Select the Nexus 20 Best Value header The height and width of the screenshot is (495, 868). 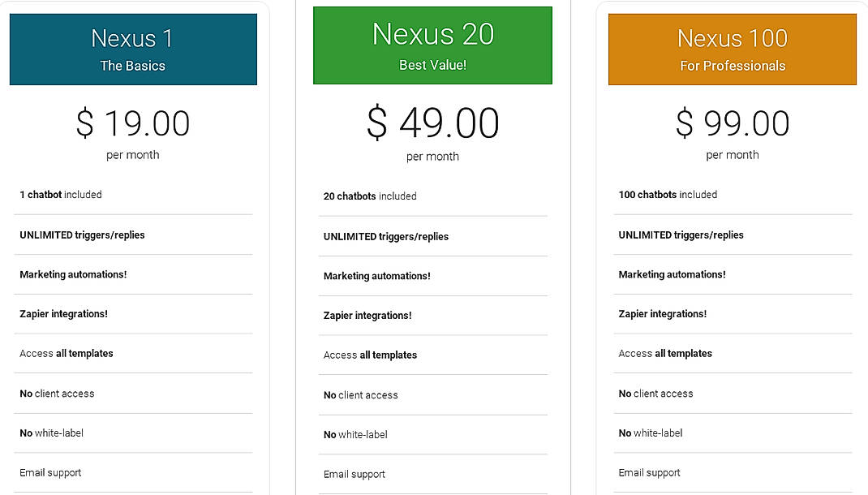(x=432, y=45)
